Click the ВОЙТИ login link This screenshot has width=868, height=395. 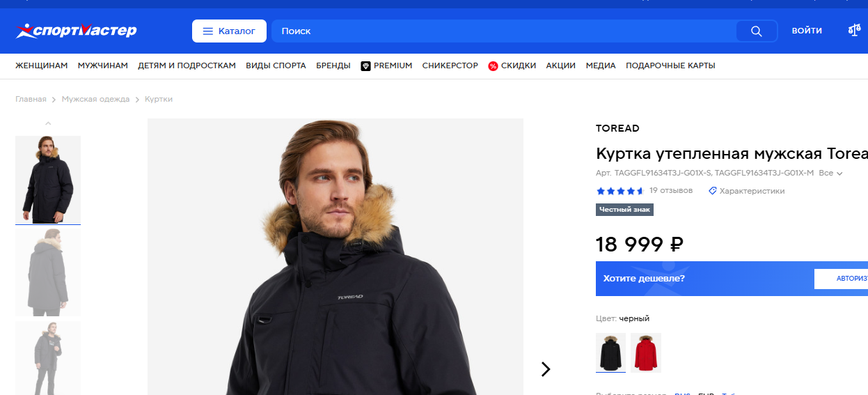tap(807, 31)
